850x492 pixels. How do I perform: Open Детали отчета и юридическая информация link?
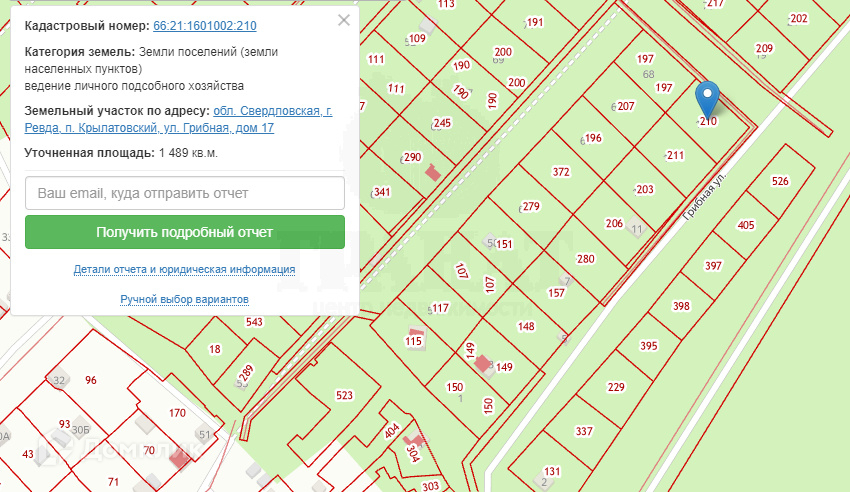click(x=184, y=269)
